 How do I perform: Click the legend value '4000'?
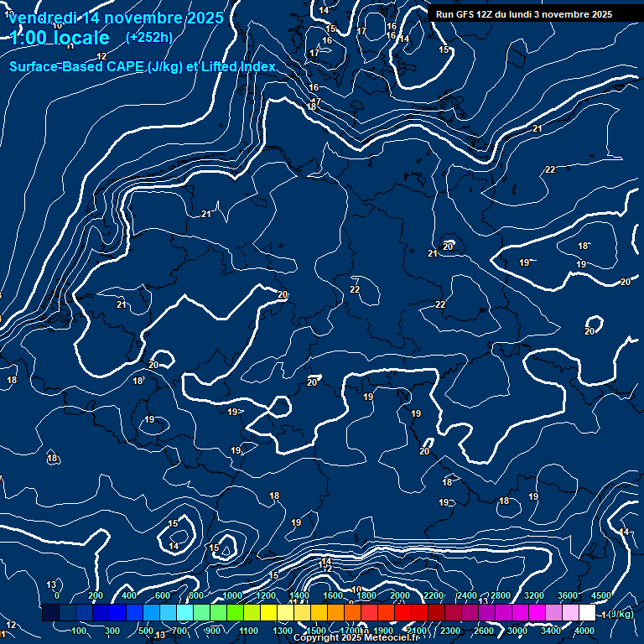coord(584,631)
